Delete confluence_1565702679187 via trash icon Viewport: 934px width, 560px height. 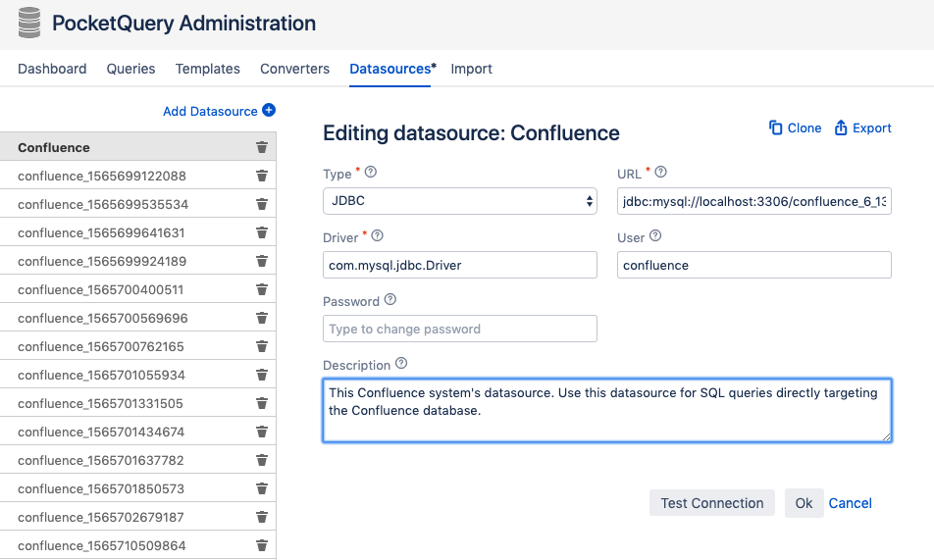pyautogui.click(x=262, y=517)
